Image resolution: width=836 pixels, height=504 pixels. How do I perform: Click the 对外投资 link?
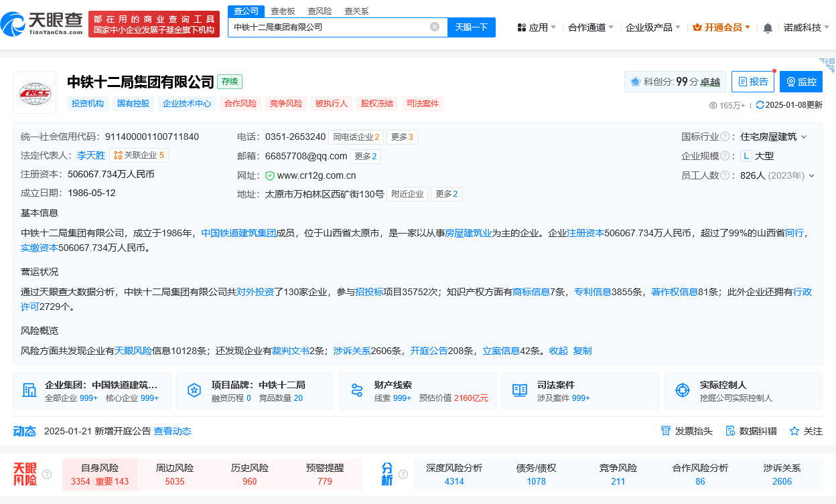(255, 292)
